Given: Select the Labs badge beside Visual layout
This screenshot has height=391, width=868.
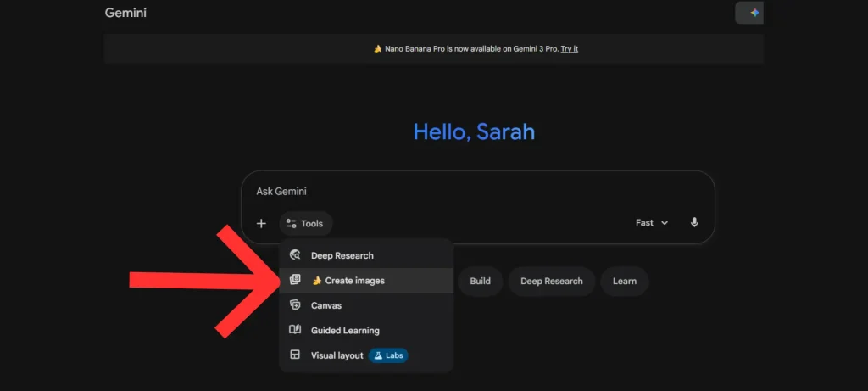Looking at the screenshot, I should 388,355.
